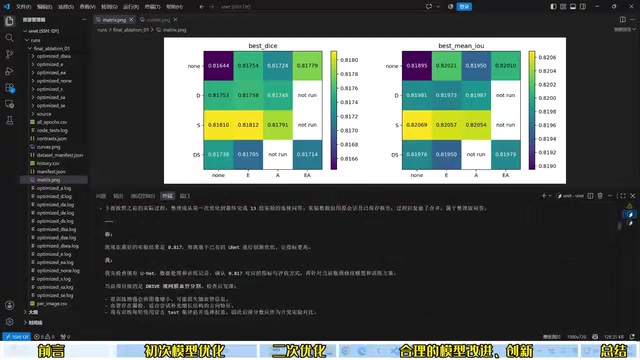Screen dimensions: 640x360
Task: Open the launch profile dropdown beside plus
Action: 550,196
